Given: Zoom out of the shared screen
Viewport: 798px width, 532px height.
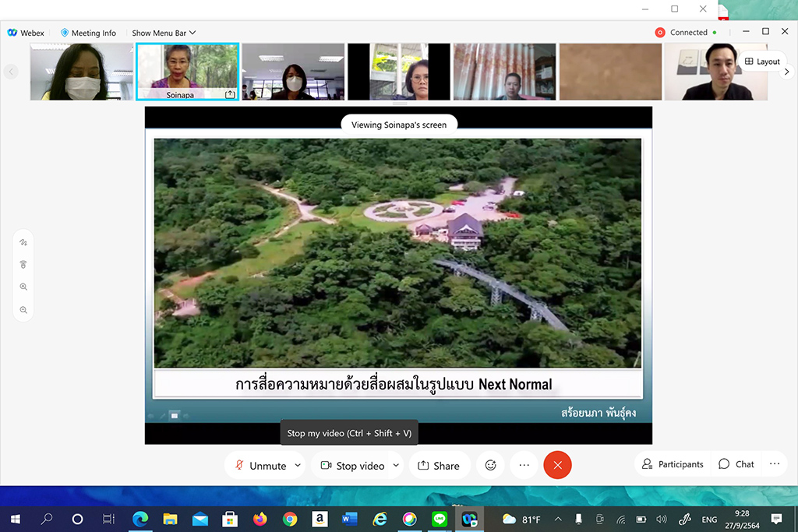Looking at the screenshot, I should (x=23, y=310).
